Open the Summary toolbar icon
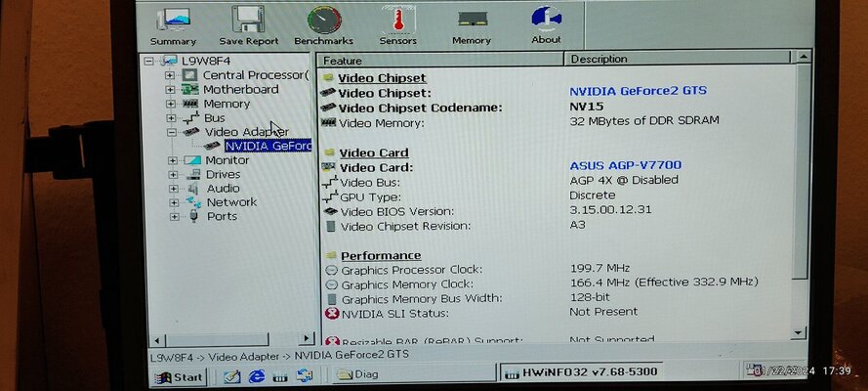 [174, 24]
